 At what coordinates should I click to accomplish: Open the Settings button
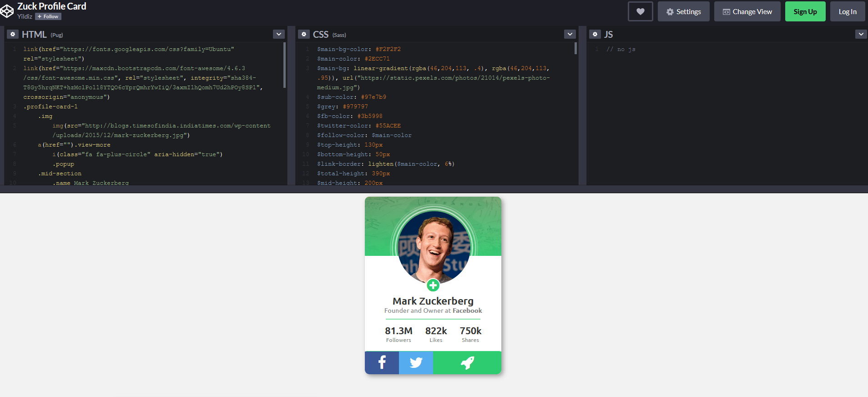pyautogui.click(x=684, y=11)
